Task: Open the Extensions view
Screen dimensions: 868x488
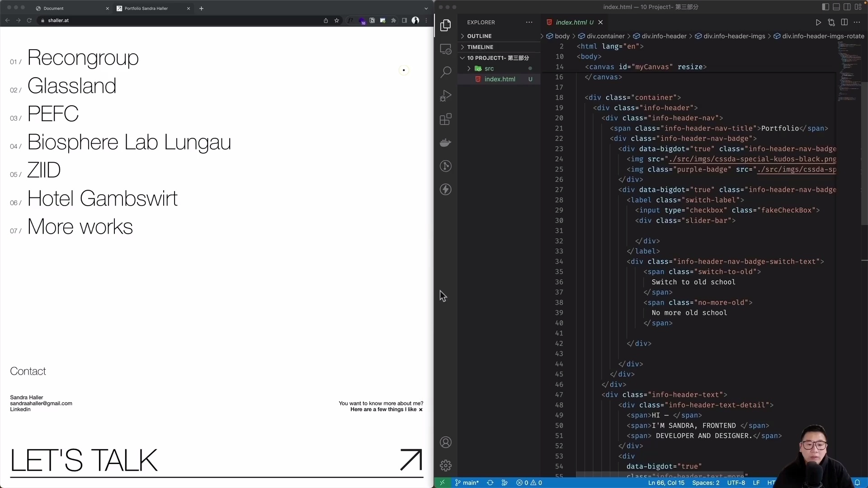Action: 445,119
